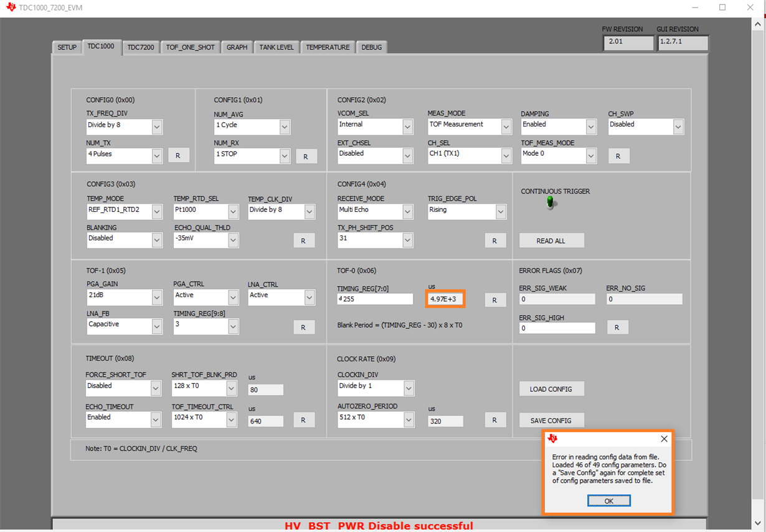
Task: Click the FW REVISION field showing 2.01
Action: [x=628, y=42]
